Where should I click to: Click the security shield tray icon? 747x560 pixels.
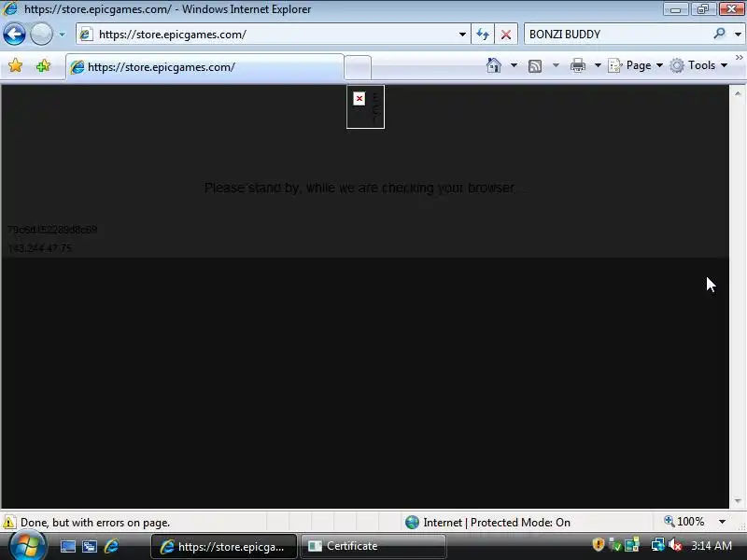pyautogui.click(x=599, y=544)
